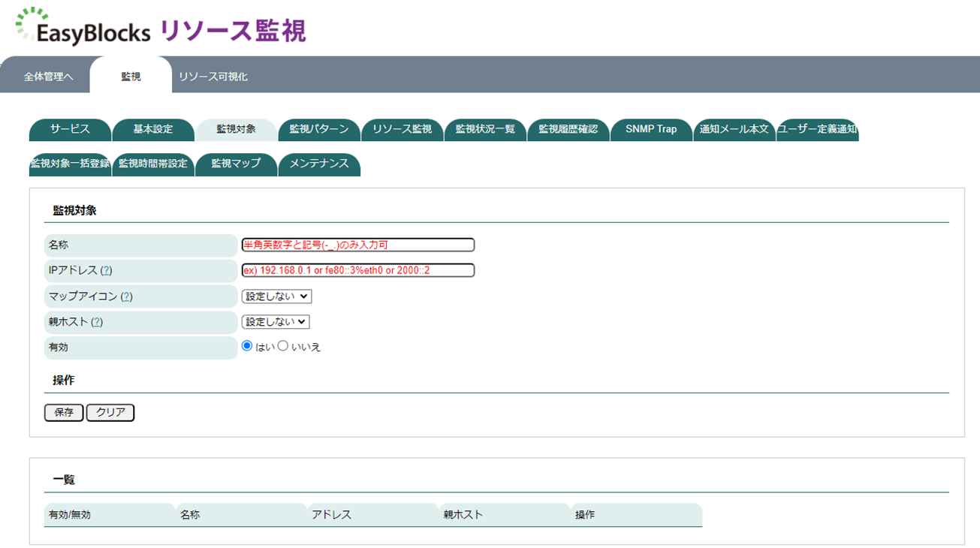
Task: Open the サービス tab
Action: tap(70, 129)
